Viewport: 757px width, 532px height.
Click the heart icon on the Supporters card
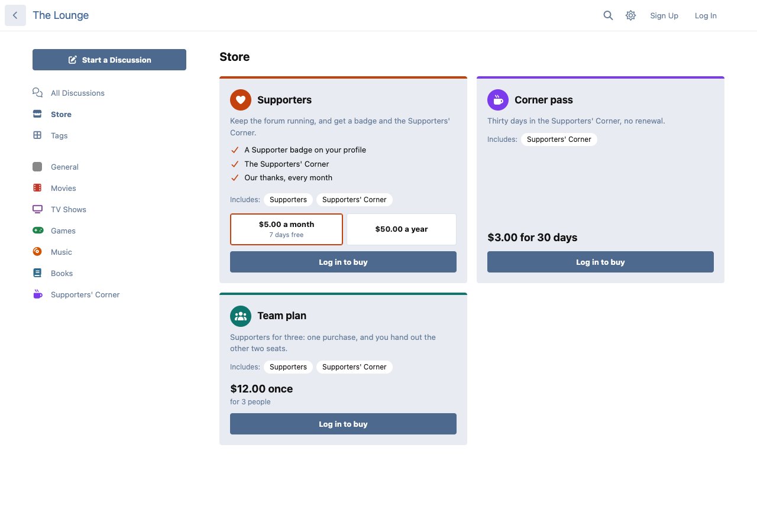pos(241,100)
